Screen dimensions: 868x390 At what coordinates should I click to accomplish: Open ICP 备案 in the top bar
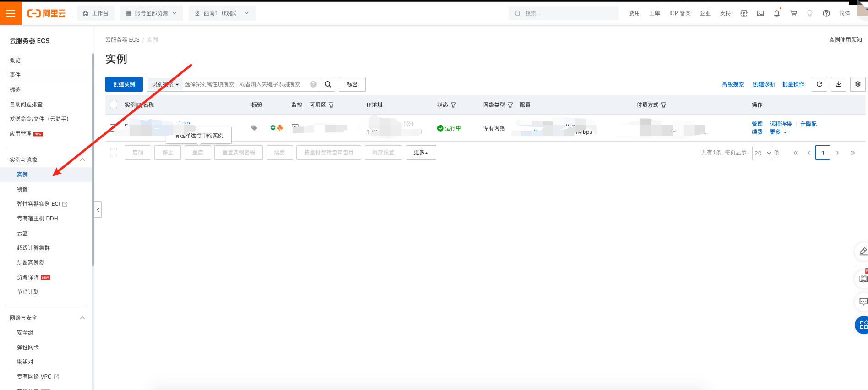(x=680, y=13)
